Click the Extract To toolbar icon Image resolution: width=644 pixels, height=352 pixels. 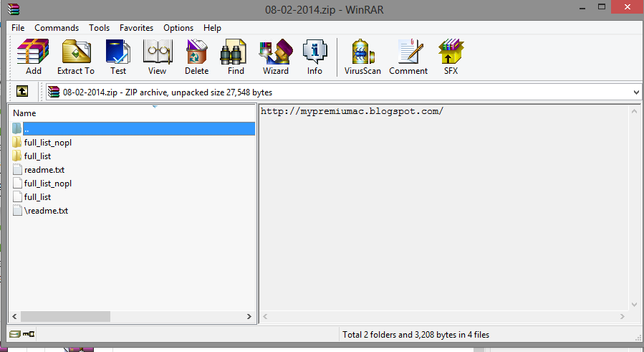tap(76, 52)
